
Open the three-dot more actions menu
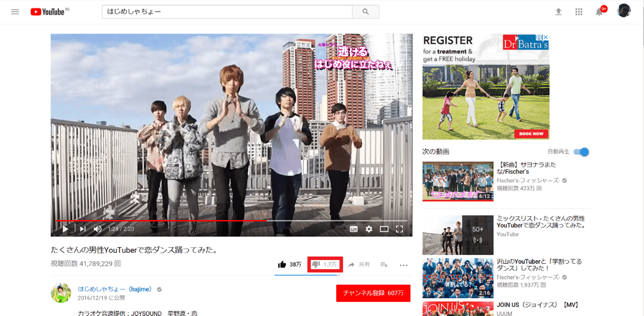click(404, 265)
